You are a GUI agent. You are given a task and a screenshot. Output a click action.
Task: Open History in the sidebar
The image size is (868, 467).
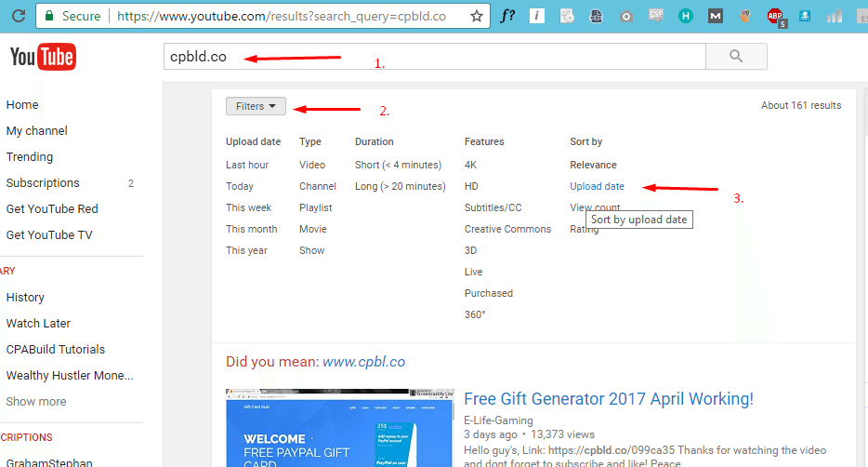click(25, 298)
